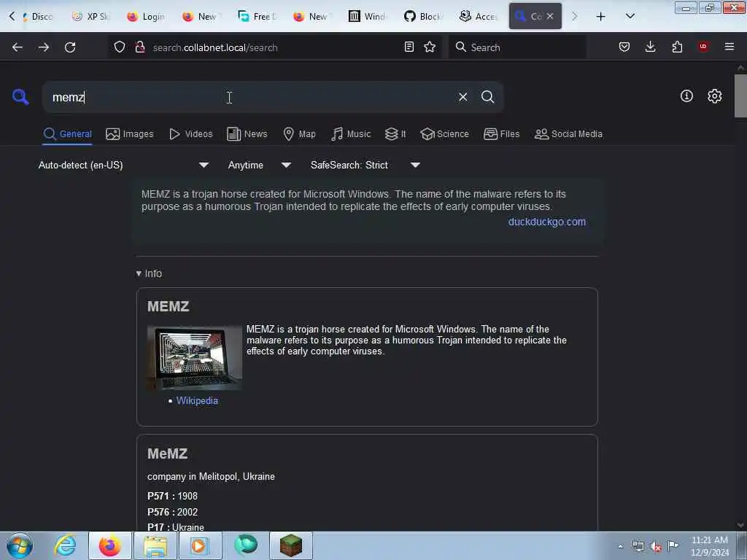The image size is (747, 560).
Task: Close the active Co tab
Action: pos(550,16)
